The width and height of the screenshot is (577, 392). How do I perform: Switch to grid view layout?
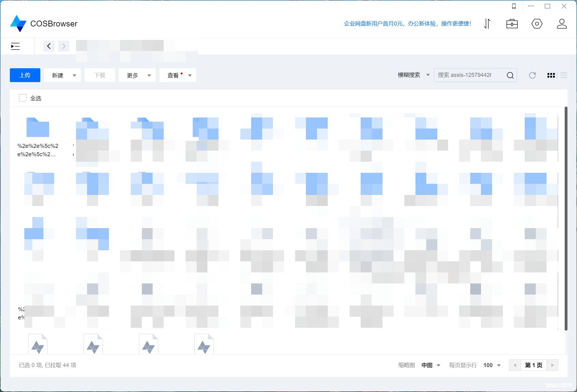click(551, 75)
